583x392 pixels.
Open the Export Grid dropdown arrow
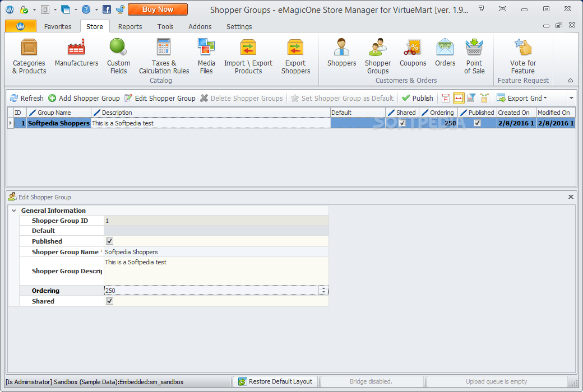pos(545,98)
